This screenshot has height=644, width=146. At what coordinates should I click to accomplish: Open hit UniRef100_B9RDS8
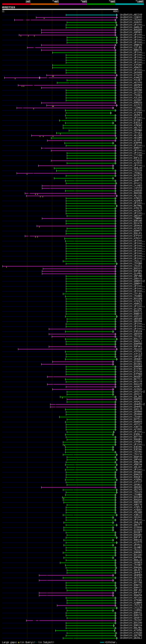(x=131, y=103)
